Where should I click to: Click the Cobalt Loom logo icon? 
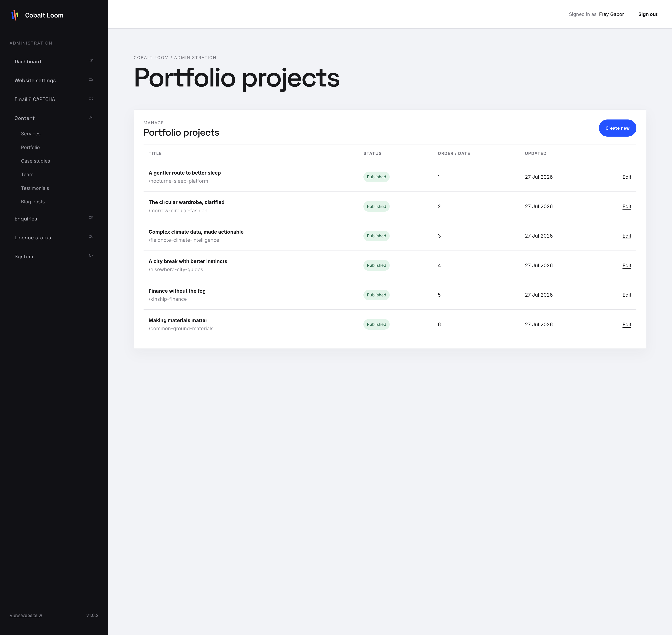pyautogui.click(x=15, y=15)
